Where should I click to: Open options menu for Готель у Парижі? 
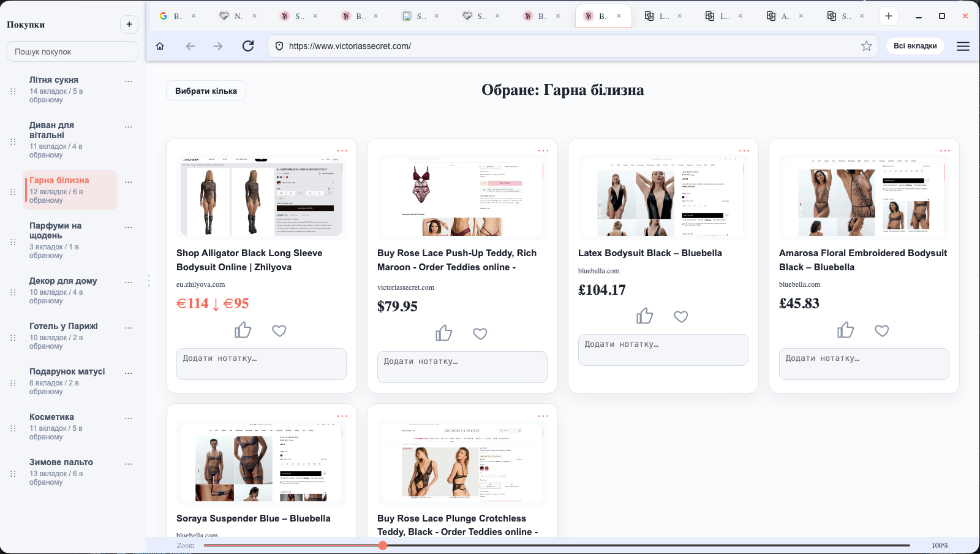pos(128,327)
